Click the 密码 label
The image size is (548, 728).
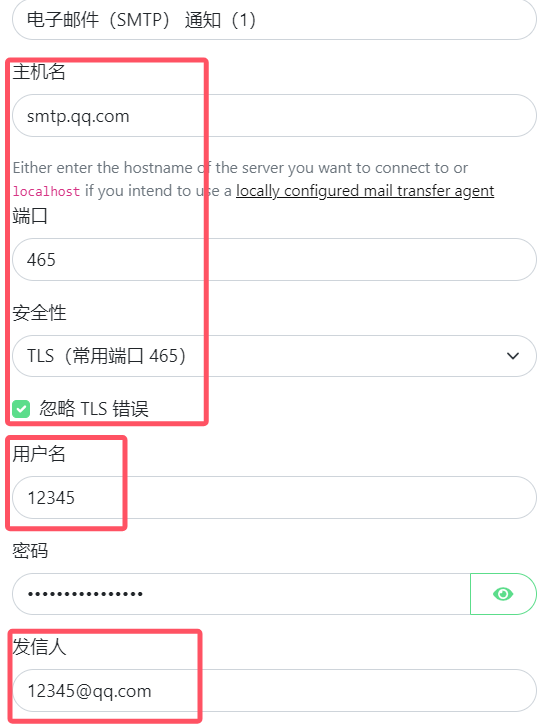[30, 550]
